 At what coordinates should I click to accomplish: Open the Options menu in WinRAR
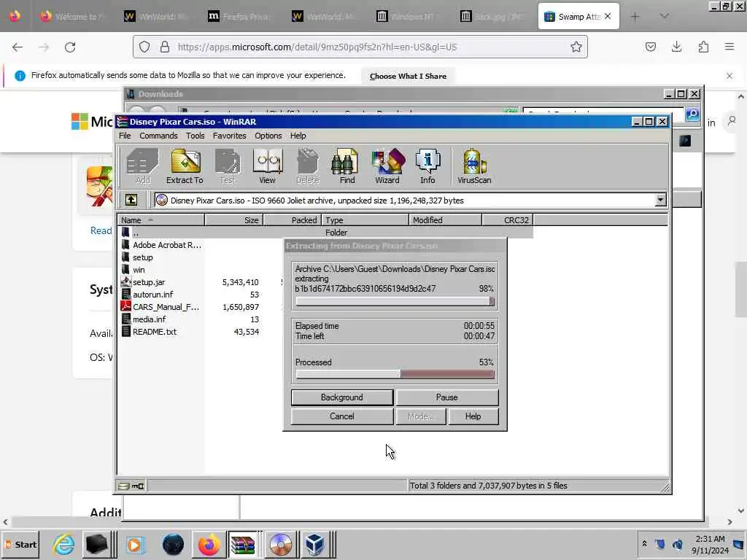coord(268,136)
